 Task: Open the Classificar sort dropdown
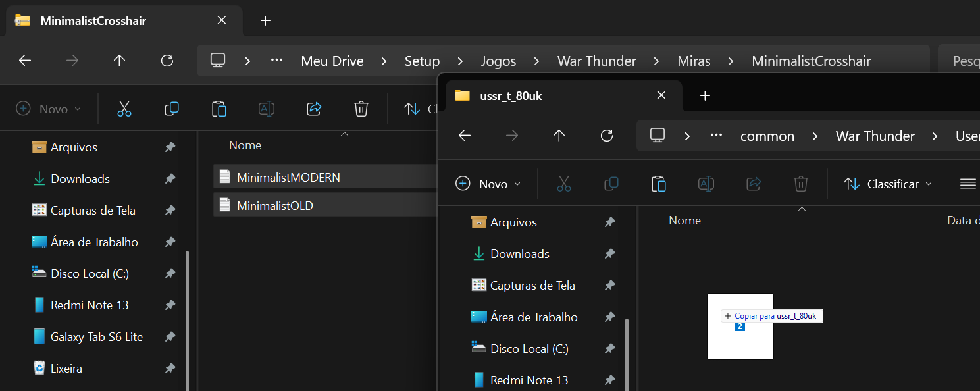coord(888,184)
